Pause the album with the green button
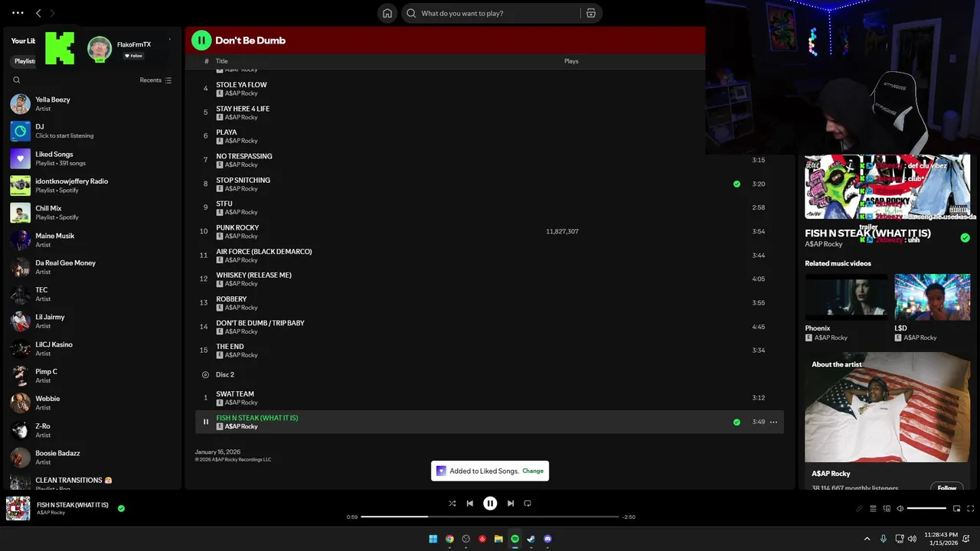 [201, 41]
